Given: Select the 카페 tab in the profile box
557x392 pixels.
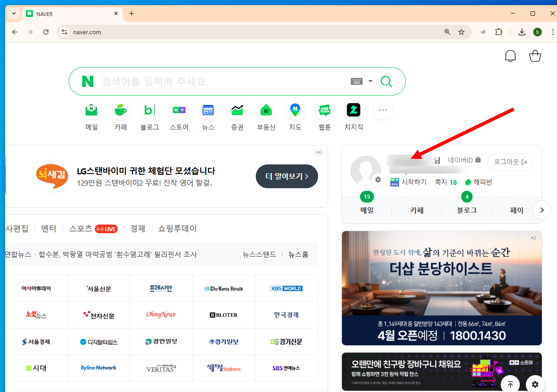Looking at the screenshot, I should click(417, 210).
